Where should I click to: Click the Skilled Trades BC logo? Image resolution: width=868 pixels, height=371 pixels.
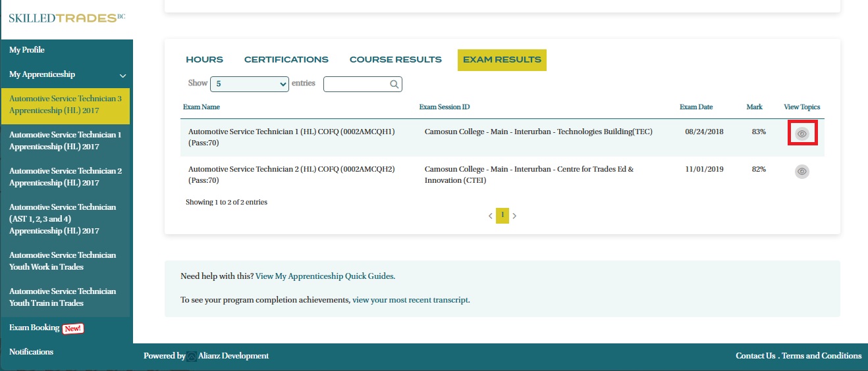click(67, 18)
